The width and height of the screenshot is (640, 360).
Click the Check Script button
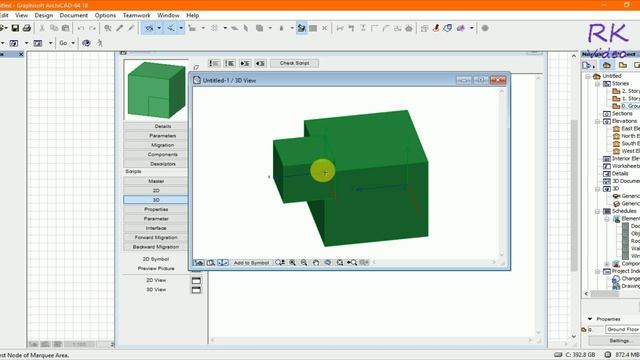(295, 63)
